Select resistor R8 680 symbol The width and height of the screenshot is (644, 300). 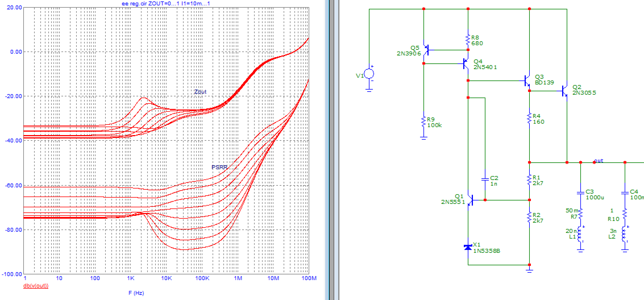tap(468, 40)
